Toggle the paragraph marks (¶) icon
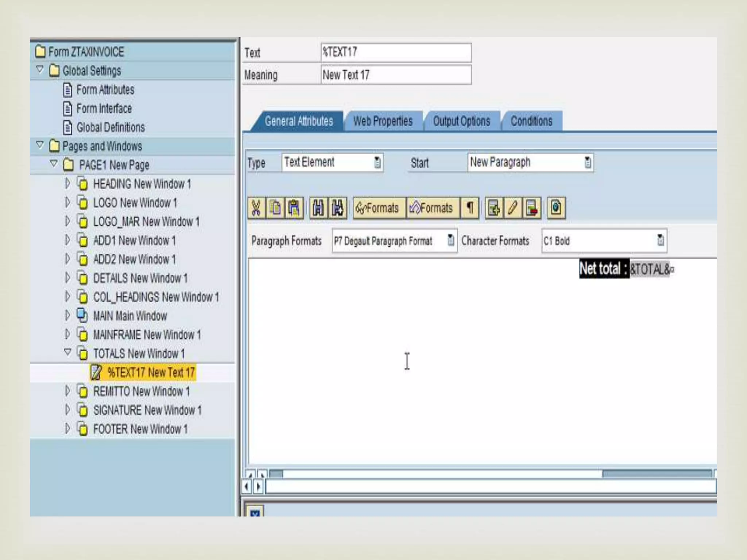Image resolution: width=747 pixels, height=560 pixels. 470,208
